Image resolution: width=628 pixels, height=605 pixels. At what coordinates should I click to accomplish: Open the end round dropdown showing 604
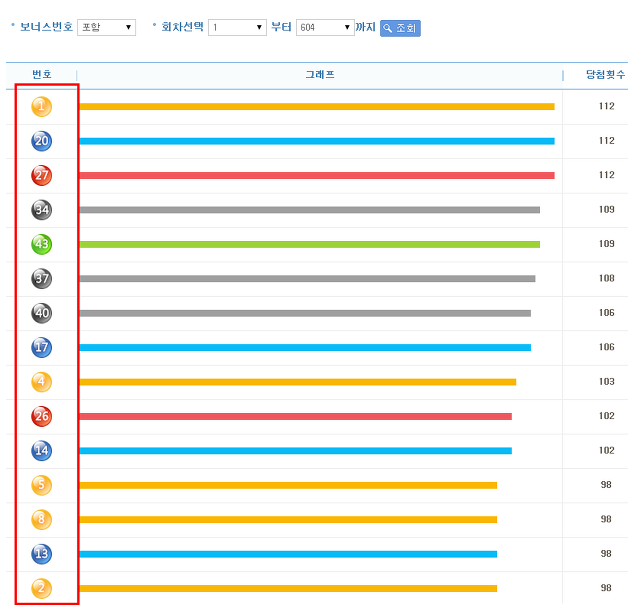point(325,27)
